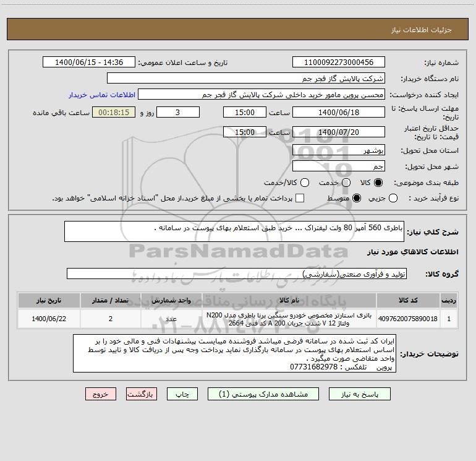Click the پاسخ به نیاز button
The height and width of the screenshot is (461, 476).
point(360,394)
